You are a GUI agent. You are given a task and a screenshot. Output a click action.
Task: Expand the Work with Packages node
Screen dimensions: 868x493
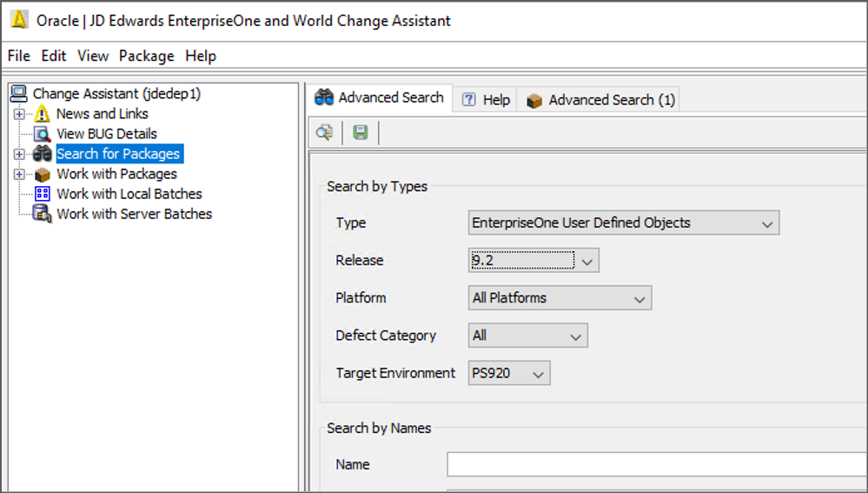19,174
